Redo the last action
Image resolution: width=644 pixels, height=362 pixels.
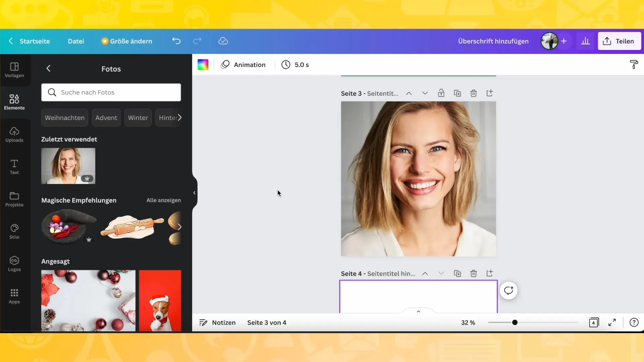(x=197, y=41)
